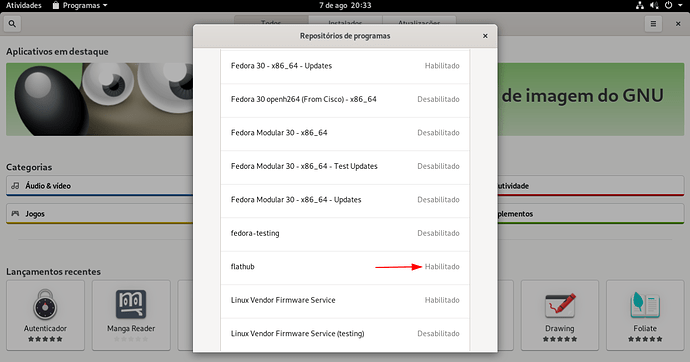This screenshot has height=362, width=690.
Task: Select Fedora Modular 30 Test Updates row
Action: point(345,166)
